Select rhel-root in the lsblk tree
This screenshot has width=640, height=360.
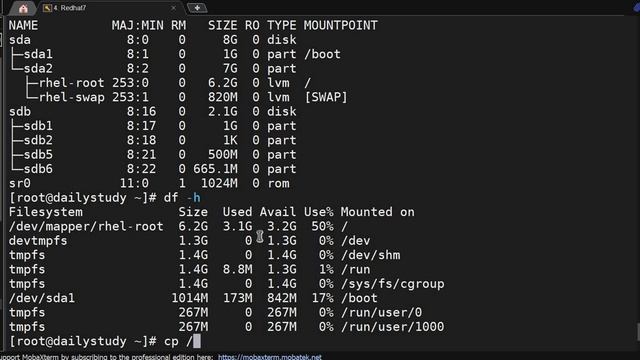point(71,83)
